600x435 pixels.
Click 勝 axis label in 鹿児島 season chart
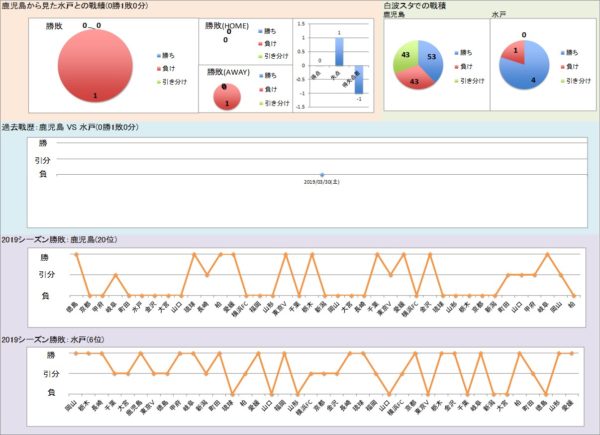pos(45,257)
